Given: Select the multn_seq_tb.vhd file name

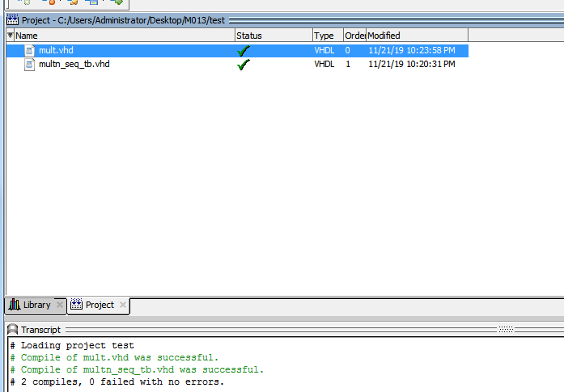Looking at the screenshot, I should click(x=74, y=64).
